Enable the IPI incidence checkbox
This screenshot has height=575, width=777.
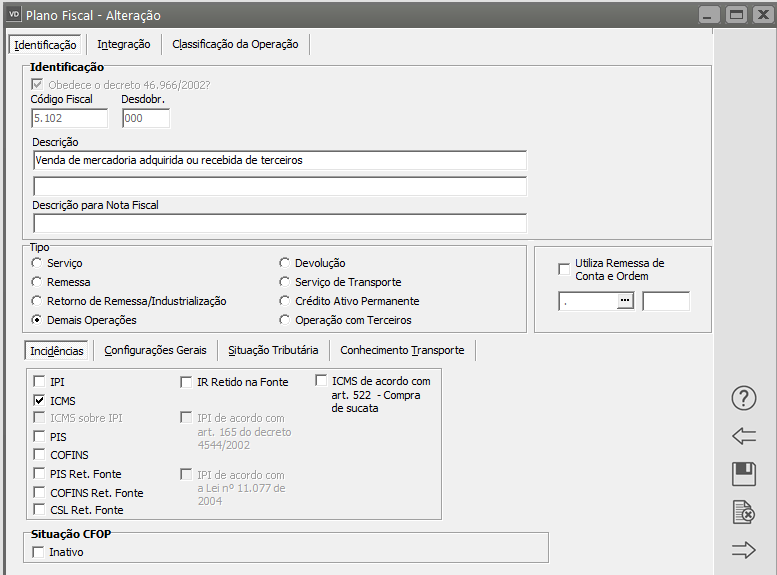point(39,382)
